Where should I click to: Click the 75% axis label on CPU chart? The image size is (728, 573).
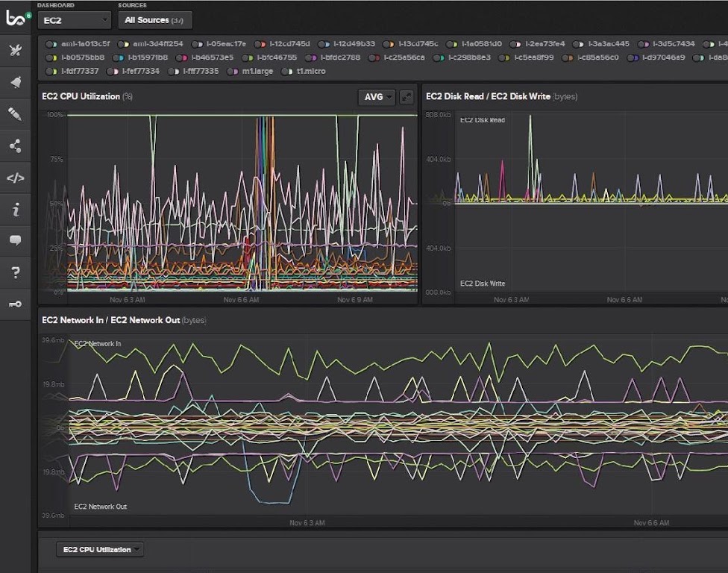point(56,159)
